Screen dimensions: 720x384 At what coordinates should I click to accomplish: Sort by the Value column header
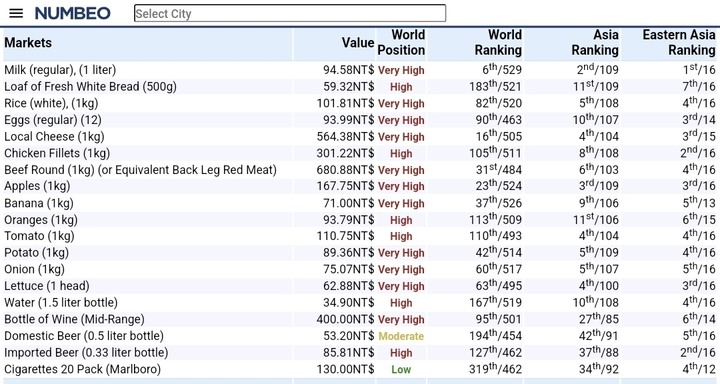click(x=358, y=43)
